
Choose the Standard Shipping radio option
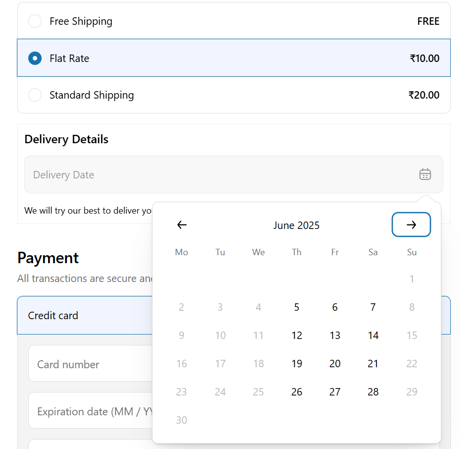[x=35, y=95]
